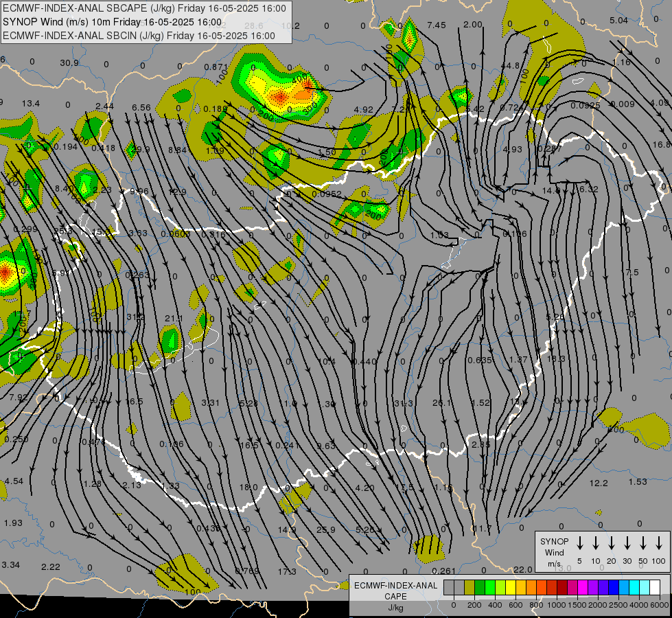
Task: Pick the dark green CAPE legend swatch
Action: pyautogui.click(x=480, y=587)
